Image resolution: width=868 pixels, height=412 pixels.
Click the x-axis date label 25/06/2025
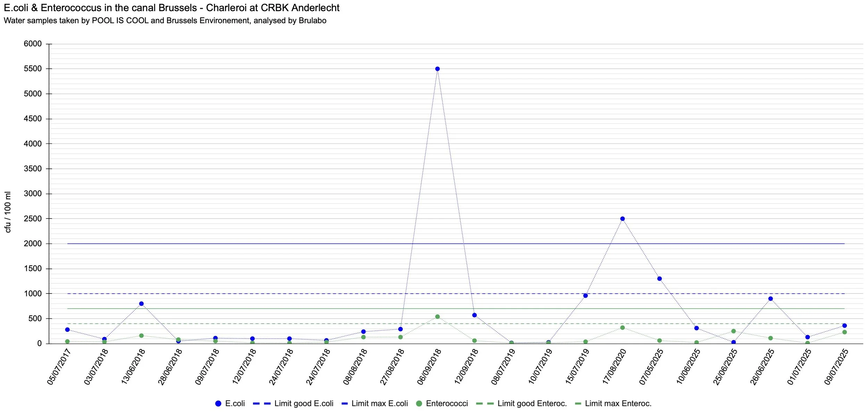pyautogui.click(x=725, y=367)
